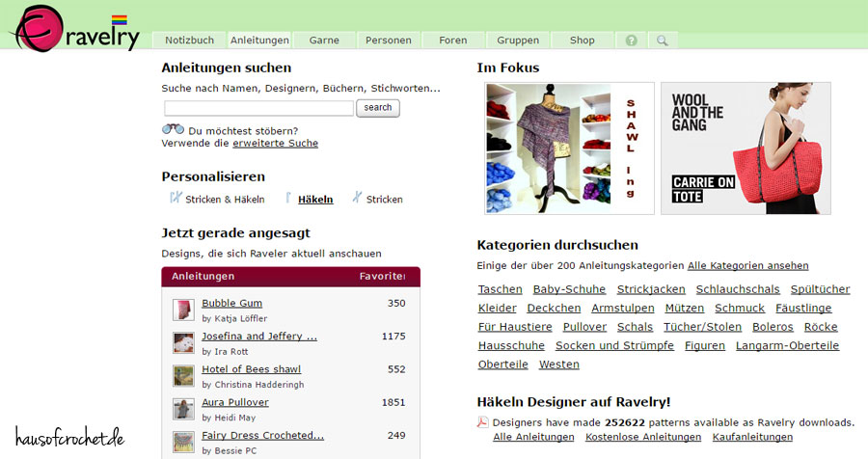The width and height of the screenshot is (868, 459).
Task: Open the erweiterte Suche link
Action: (275, 144)
